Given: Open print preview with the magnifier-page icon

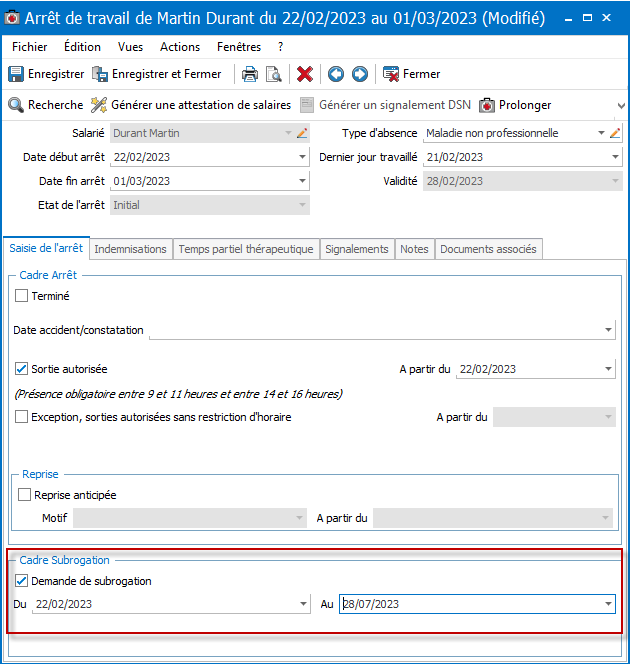Looking at the screenshot, I should 274,74.
